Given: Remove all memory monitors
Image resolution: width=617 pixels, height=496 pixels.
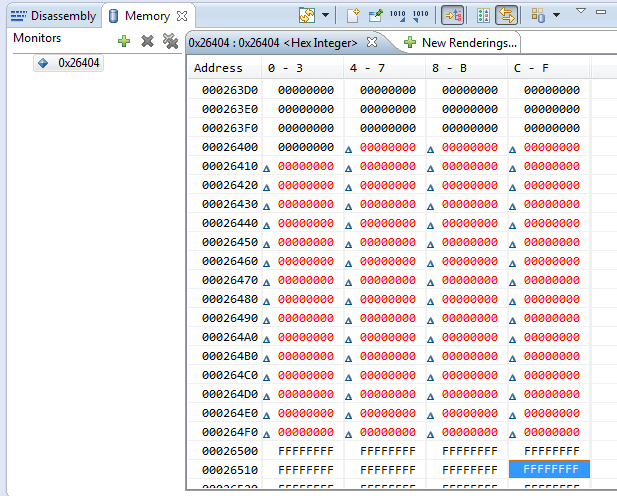Looking at the screenshot, I should (170, 41).
